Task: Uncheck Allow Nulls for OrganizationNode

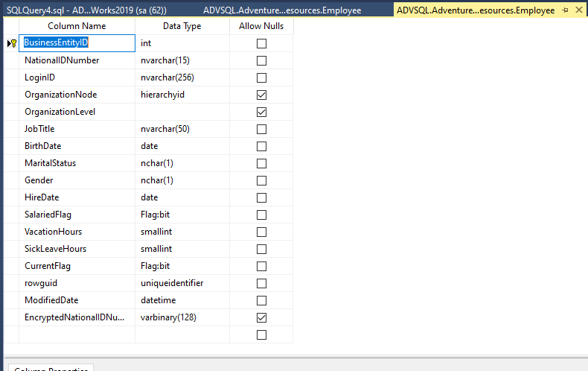Action: click(261, 95)
